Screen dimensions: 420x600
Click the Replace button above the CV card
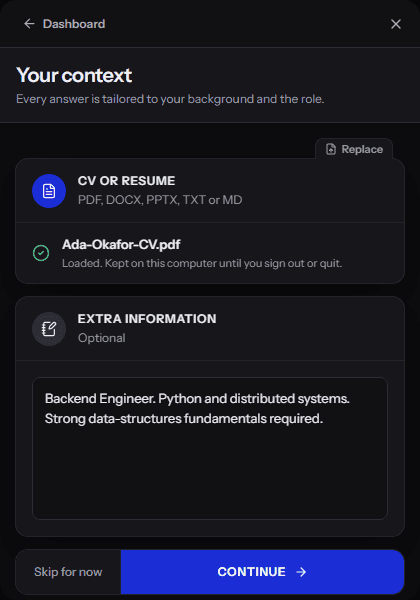point(354,149)
